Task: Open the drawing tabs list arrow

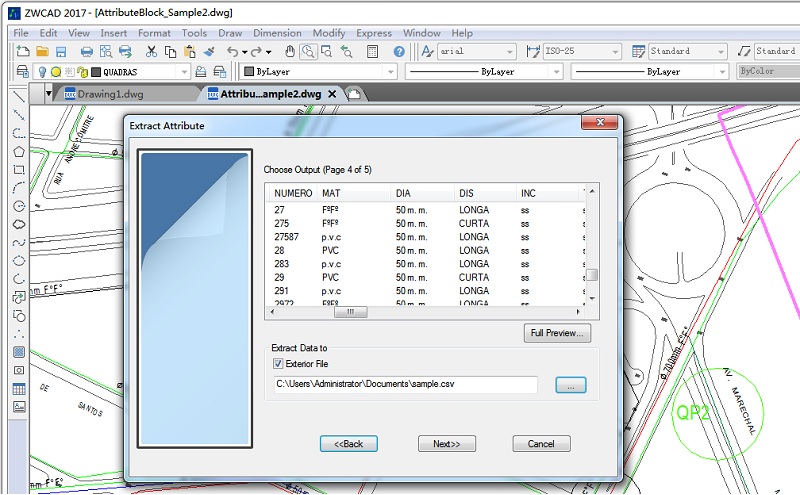Action: coord(48,93)
